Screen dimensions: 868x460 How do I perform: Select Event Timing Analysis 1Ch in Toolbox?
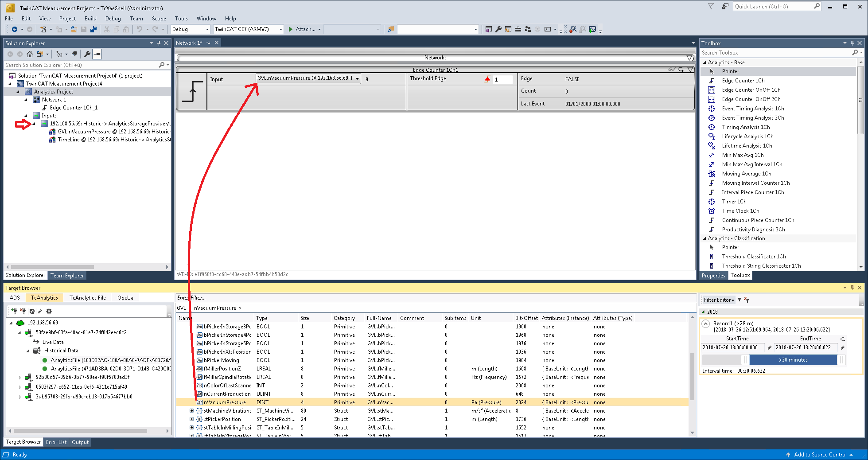click(x=753, y=109)
